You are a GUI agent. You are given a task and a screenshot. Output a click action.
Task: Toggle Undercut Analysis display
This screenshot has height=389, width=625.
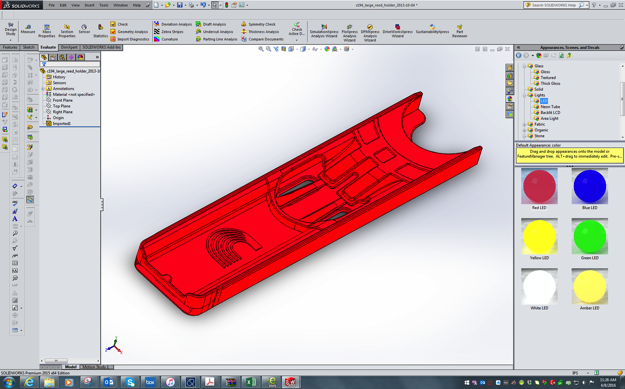[214, 31]
